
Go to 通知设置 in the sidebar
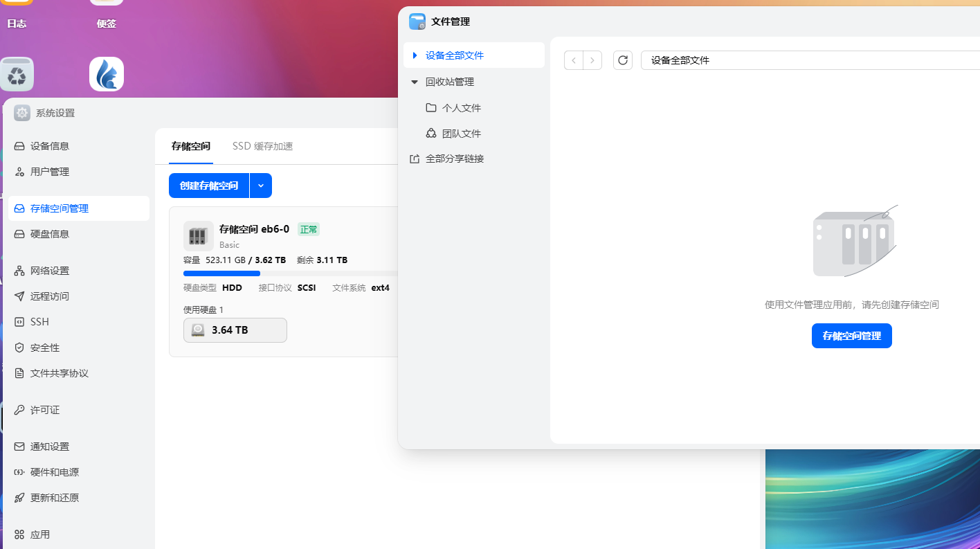(x=79, y=447)
